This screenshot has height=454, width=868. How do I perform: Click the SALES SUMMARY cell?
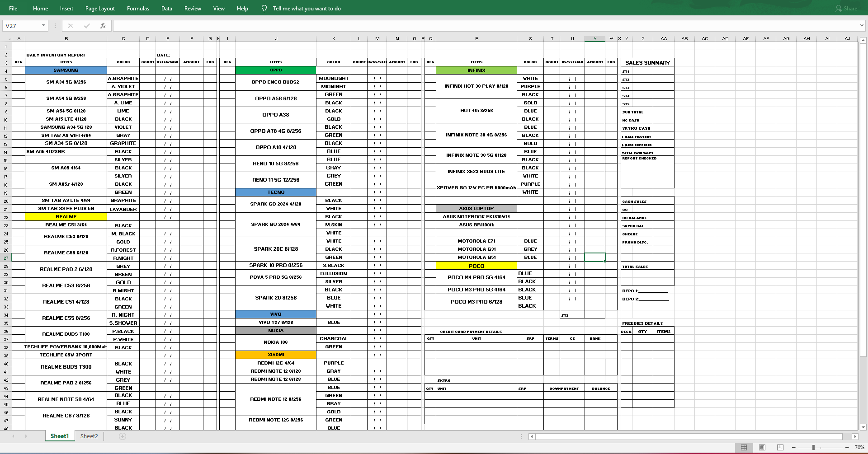(647, 63)
